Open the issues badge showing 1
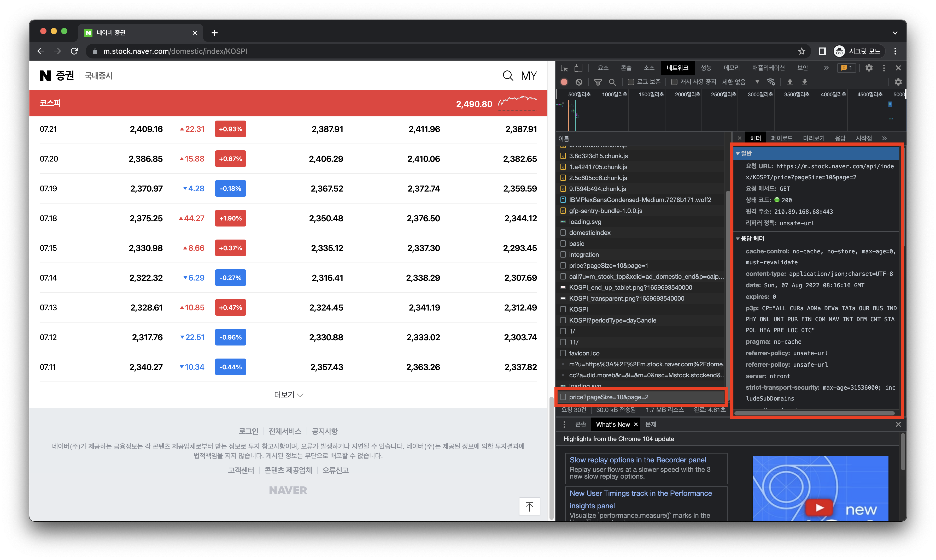This screenshot has width=936, height=560. click(846, 68)
